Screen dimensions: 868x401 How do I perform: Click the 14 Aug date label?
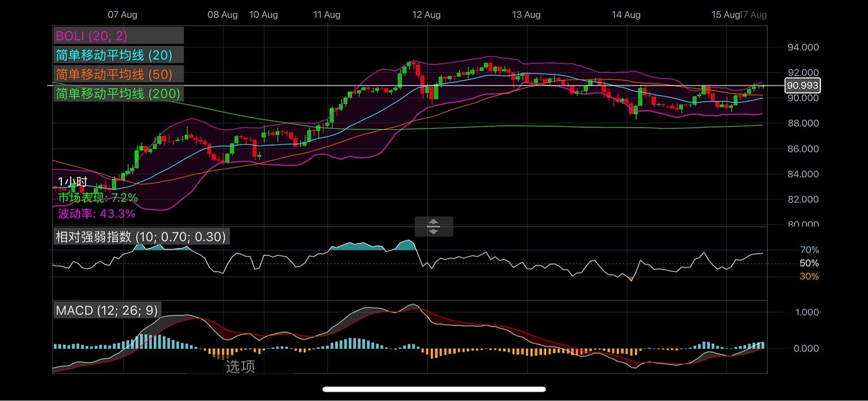(x=626, y=14)
